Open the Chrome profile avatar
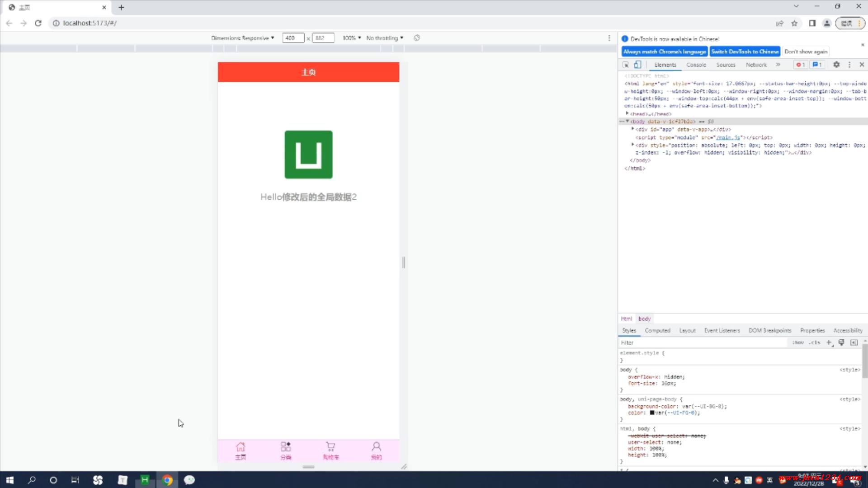Screen dimensions: 868x488 [827, 23]
